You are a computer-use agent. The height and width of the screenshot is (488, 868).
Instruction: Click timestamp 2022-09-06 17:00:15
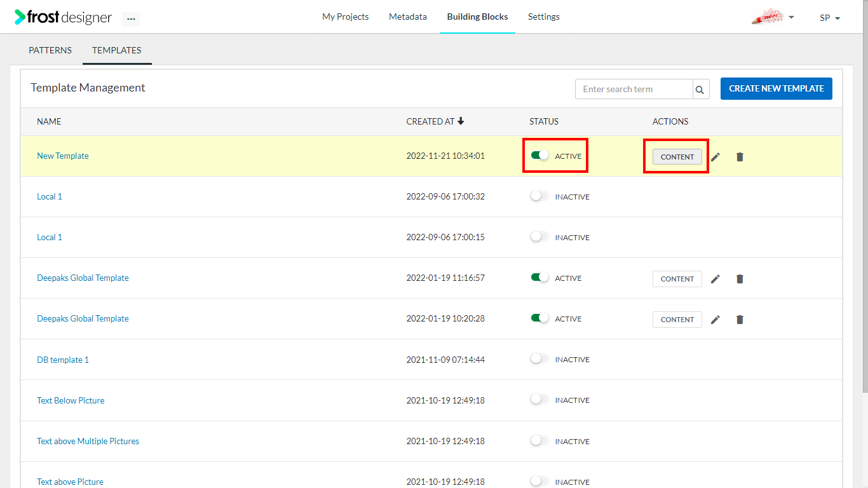pos(445,237)
